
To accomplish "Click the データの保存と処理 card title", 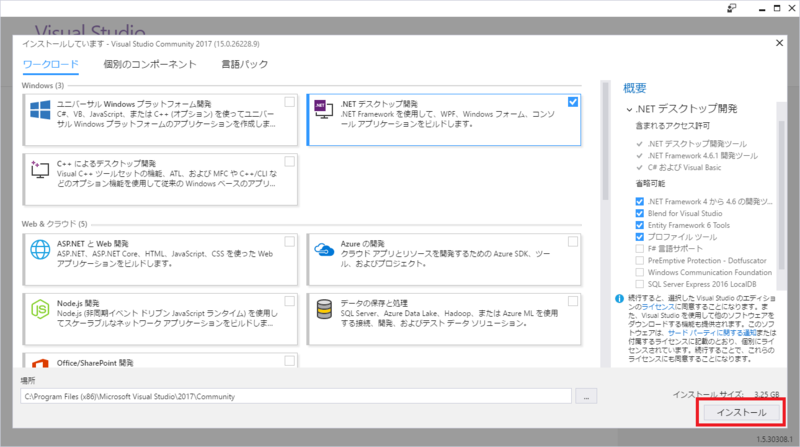I will tap(374, 304).
